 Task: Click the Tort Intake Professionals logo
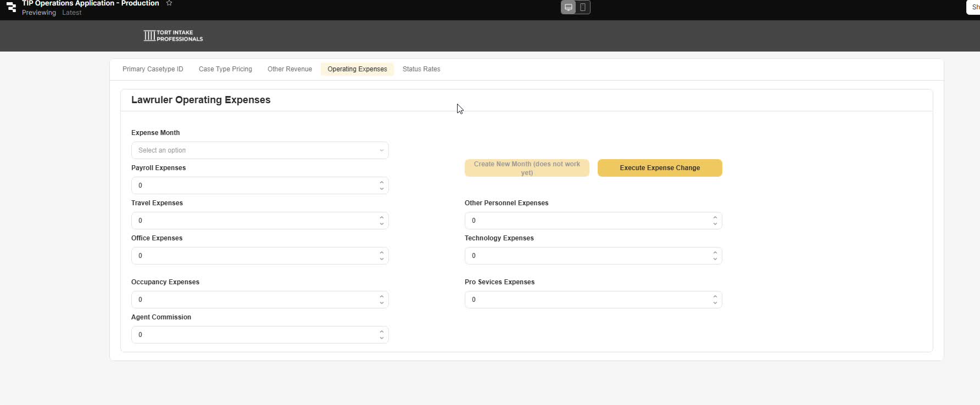173,36
